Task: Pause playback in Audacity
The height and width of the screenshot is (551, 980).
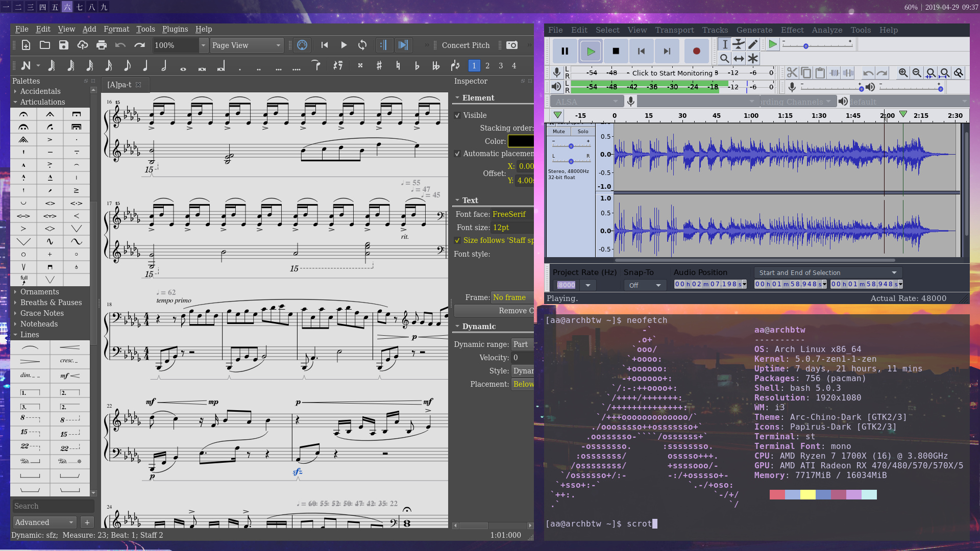Action: pyautogui.click(x=565, y=51)
